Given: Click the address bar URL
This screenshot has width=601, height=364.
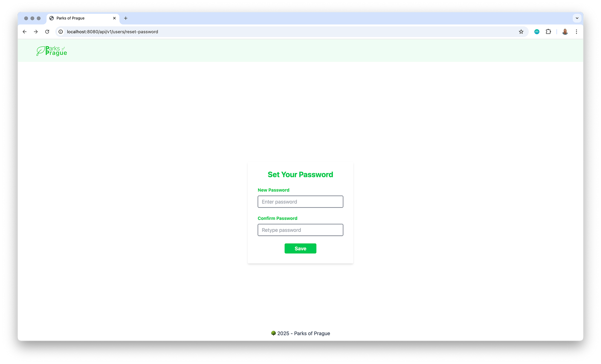Looking at the screenshot, I should (x=112, y=32).
